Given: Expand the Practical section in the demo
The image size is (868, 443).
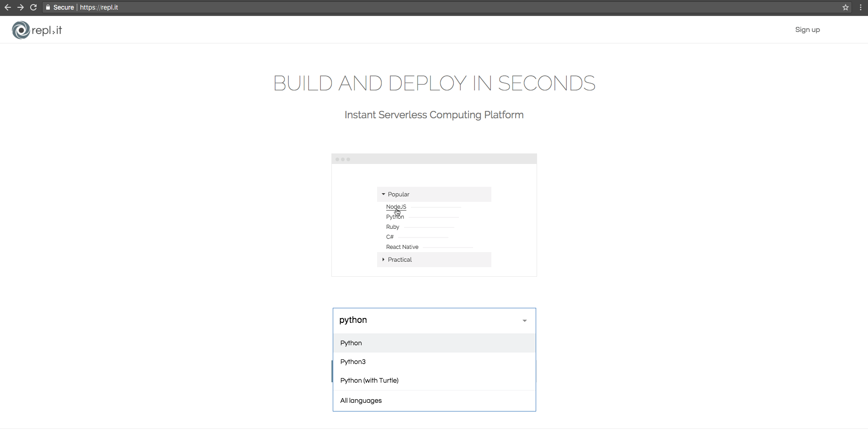Looking at the screenshot, I should click(434, 259).
